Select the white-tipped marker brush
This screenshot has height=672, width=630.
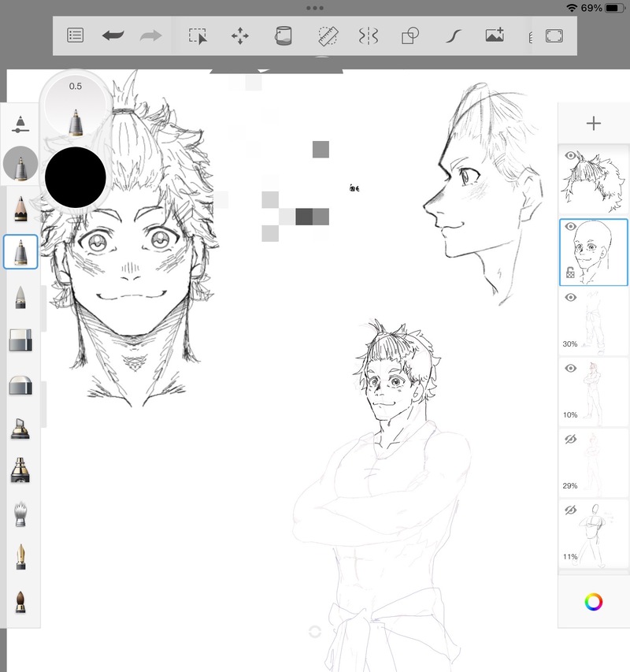pos(20,297)
